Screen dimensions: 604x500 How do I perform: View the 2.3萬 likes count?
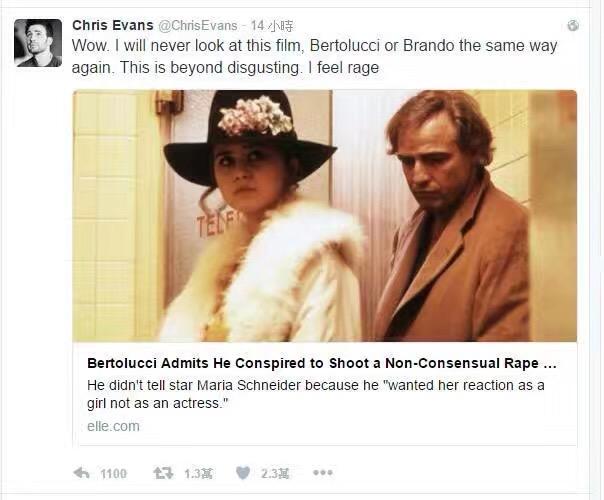point(275,473)
